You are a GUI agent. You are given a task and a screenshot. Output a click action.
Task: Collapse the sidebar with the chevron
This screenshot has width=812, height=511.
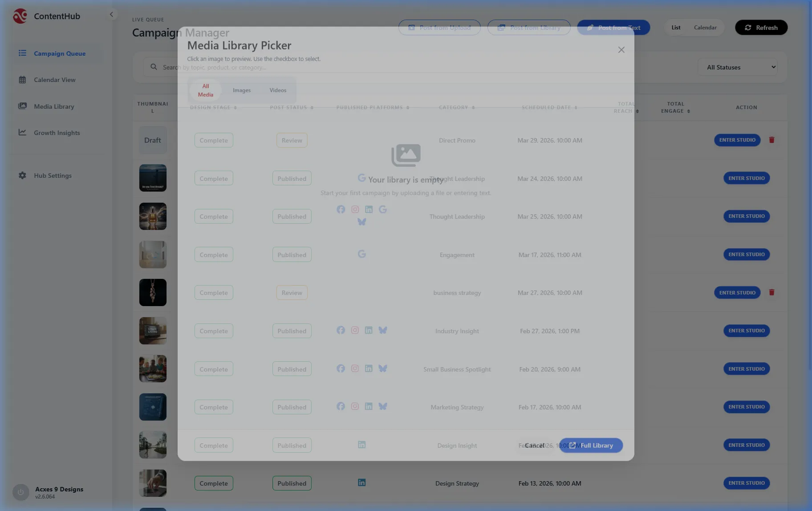click(111, 15)
